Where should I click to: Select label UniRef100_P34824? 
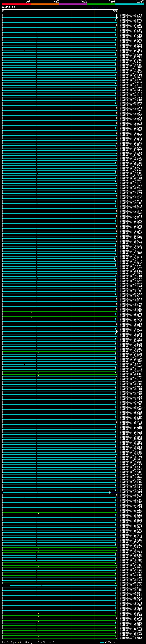click(131, 344)
